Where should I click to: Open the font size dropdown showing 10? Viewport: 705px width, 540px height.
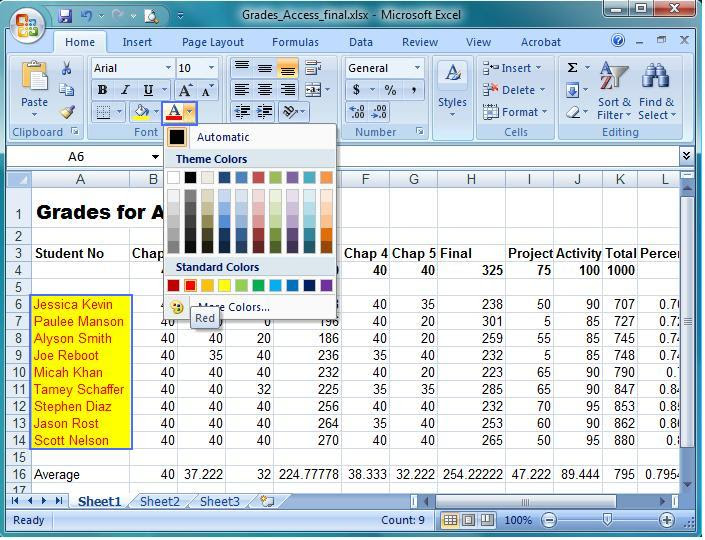click(x=211, y=68)
